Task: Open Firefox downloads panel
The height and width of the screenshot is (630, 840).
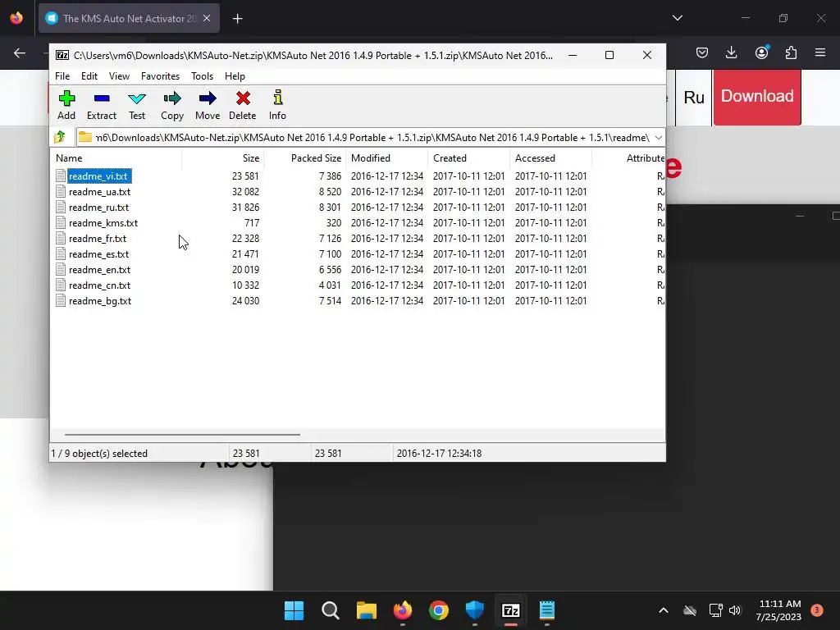Action: tap(731, 52)
